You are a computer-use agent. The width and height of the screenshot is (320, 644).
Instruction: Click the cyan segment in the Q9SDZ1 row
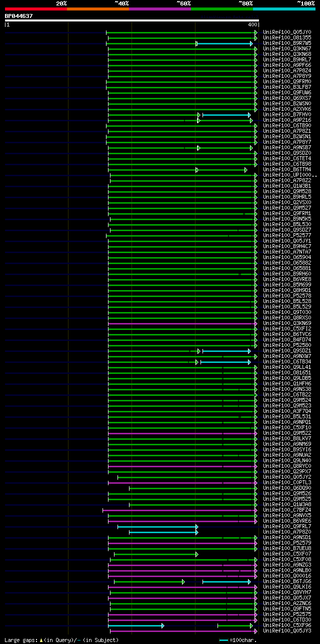(x=225, y=351)
